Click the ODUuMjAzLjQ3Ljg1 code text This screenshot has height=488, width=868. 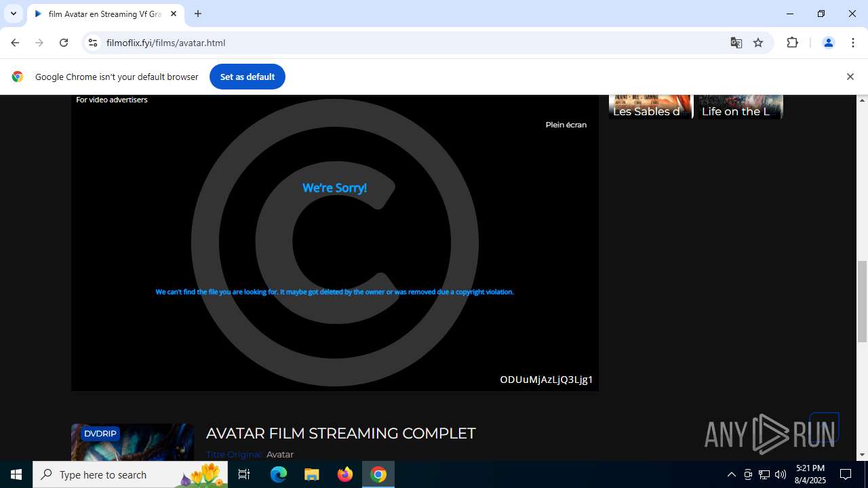point(546,380)
